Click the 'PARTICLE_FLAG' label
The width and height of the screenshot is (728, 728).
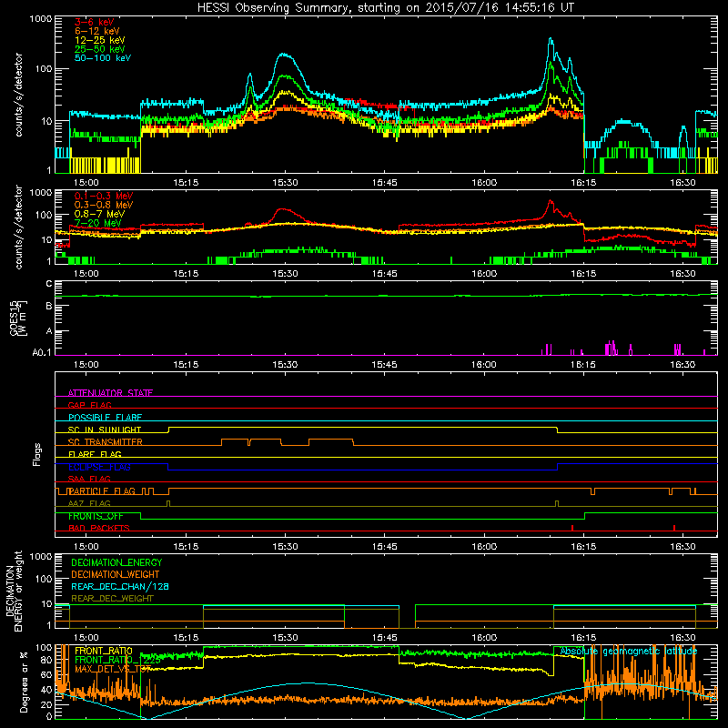click(102, 491)
